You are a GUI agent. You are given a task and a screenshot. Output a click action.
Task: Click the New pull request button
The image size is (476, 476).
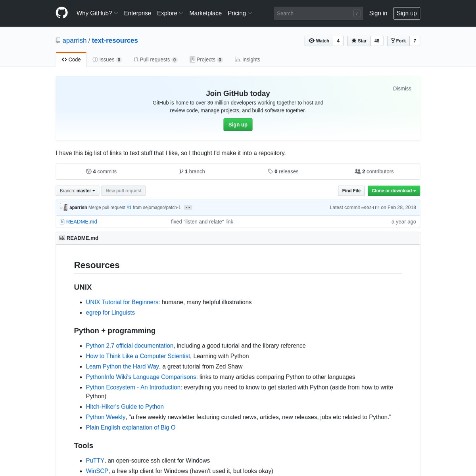(x=123, y=191)
